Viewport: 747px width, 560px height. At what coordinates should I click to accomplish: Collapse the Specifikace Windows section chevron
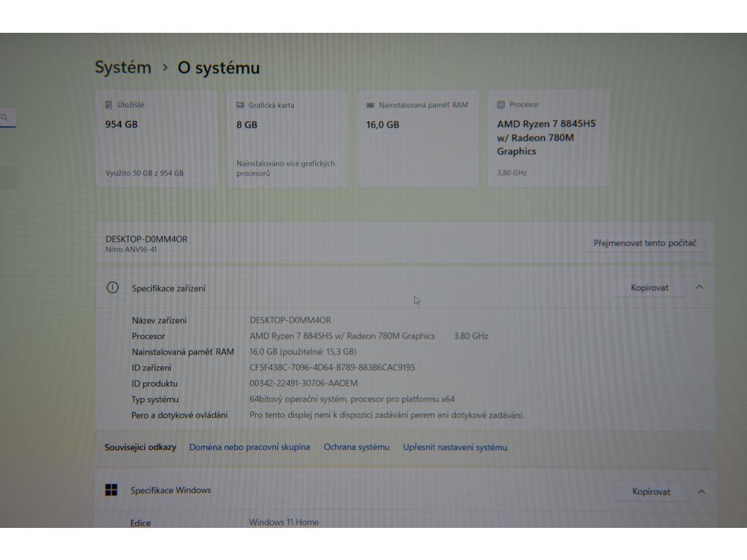701,491
